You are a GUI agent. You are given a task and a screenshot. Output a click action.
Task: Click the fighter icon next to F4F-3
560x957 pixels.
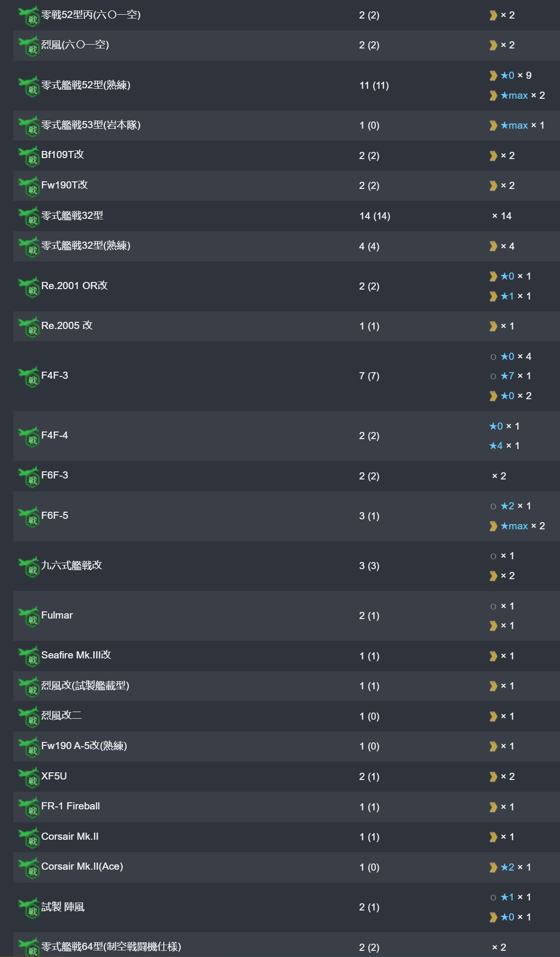point(29,377)
